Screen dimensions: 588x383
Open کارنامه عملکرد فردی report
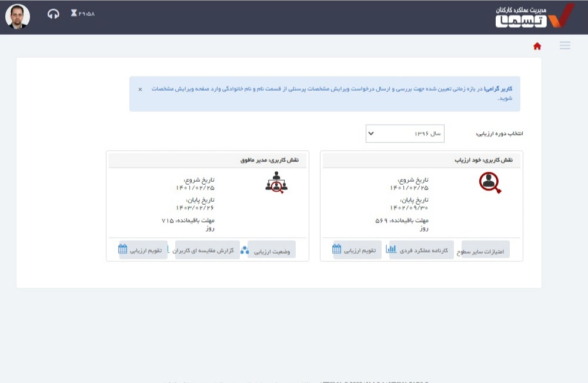click(x=424, y=250)
